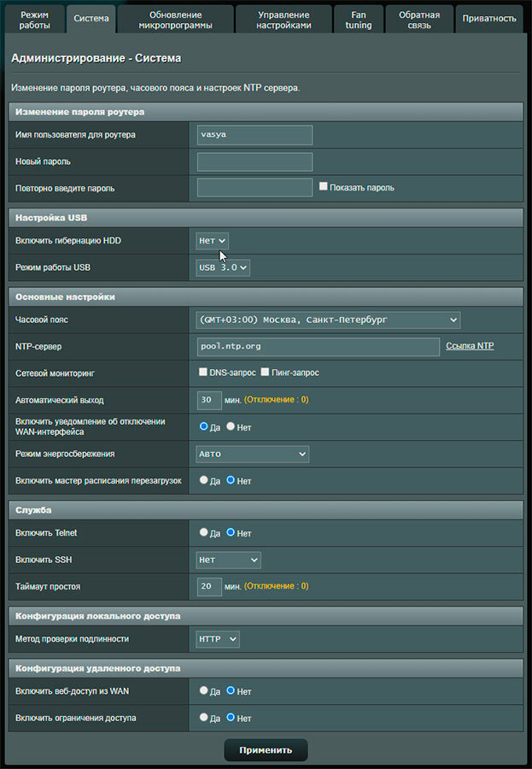Expand the Часовой пояс dropdown
This screenshot has width=532, height=769.
328,320
